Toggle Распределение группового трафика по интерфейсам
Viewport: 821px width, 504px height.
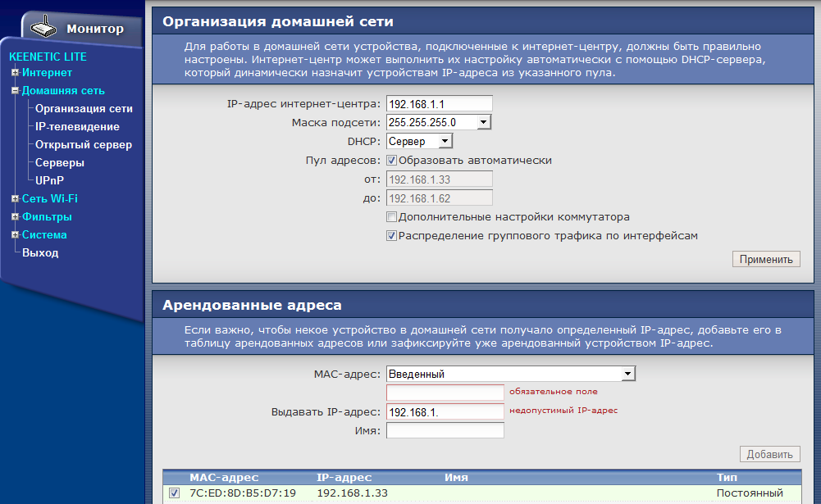pyautogui.click(x=392, y=236)
